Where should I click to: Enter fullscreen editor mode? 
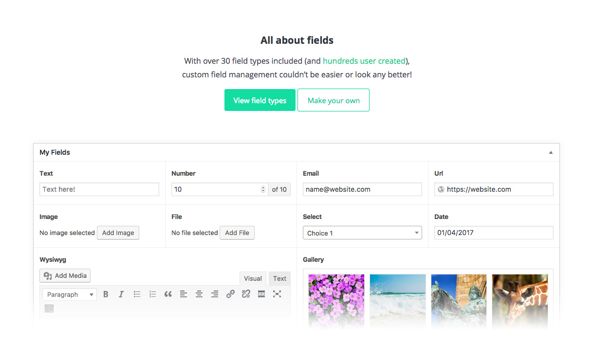(277, 294)
